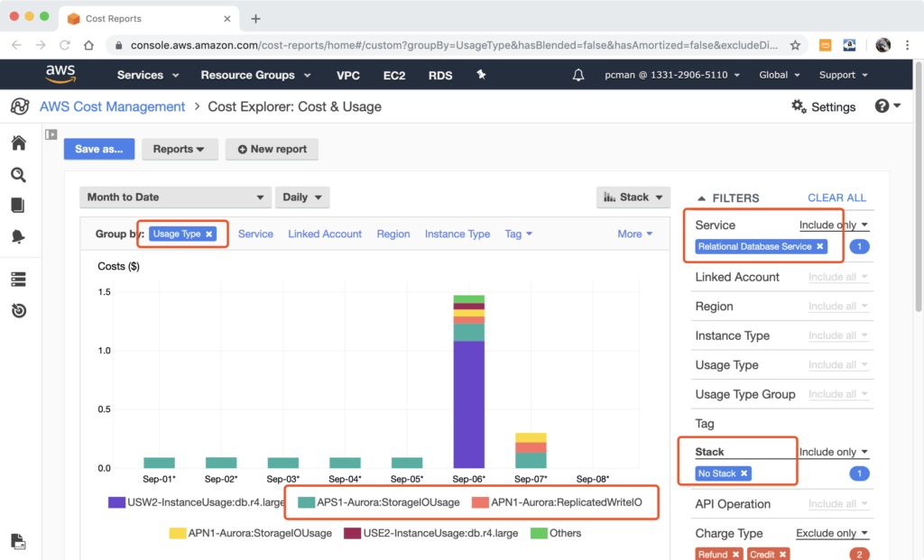This screenshot has width=924, height=560.
Task: Remove the Relational Database Service filter chip
Action: (x=819, y=247)
